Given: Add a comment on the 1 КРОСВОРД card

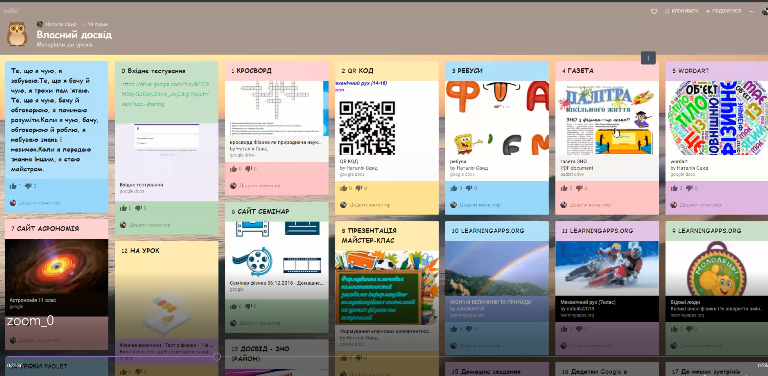Looking at the screenshot, I should (259, 186).
